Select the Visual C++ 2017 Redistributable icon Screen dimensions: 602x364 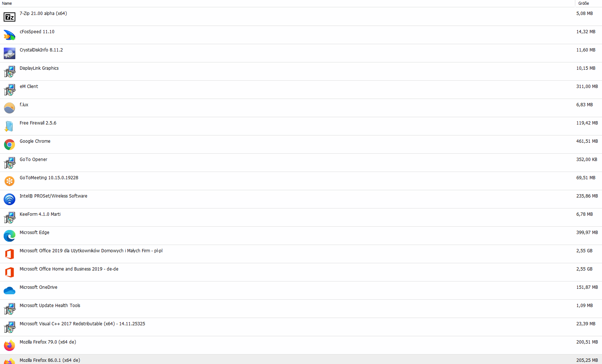10,327
